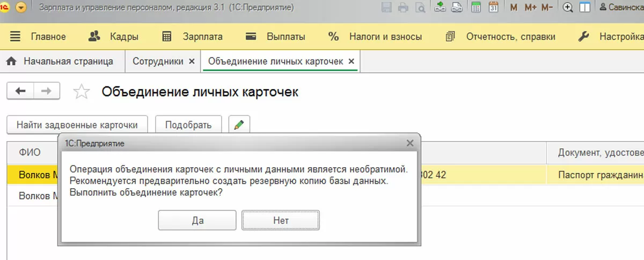Open the Calendar icon showing 31
644x260 pixels.
(x=493, y=8)
